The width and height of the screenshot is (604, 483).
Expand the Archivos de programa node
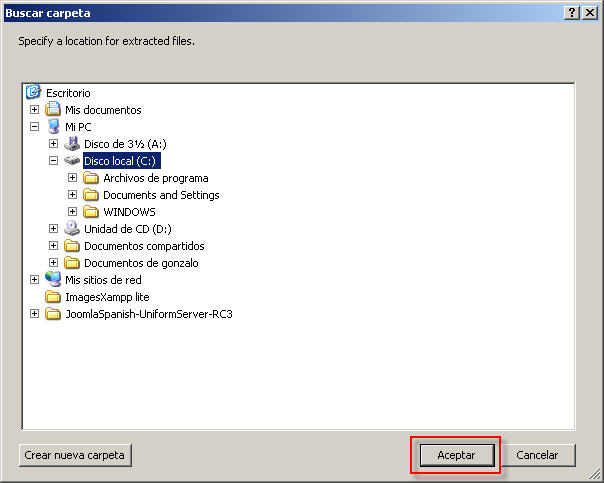click(x=73, y=178)
